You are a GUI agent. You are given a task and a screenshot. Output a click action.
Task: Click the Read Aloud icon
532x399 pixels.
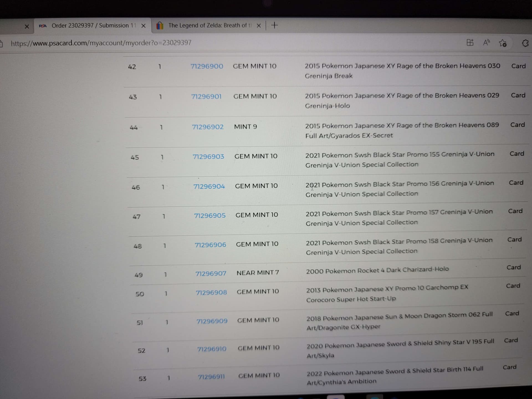coord(486,42)
